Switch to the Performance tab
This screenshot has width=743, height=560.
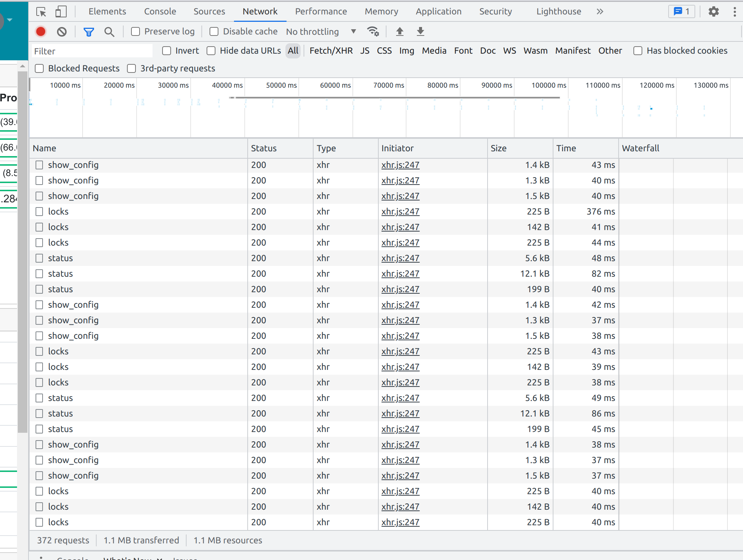(x=321, y=11)
